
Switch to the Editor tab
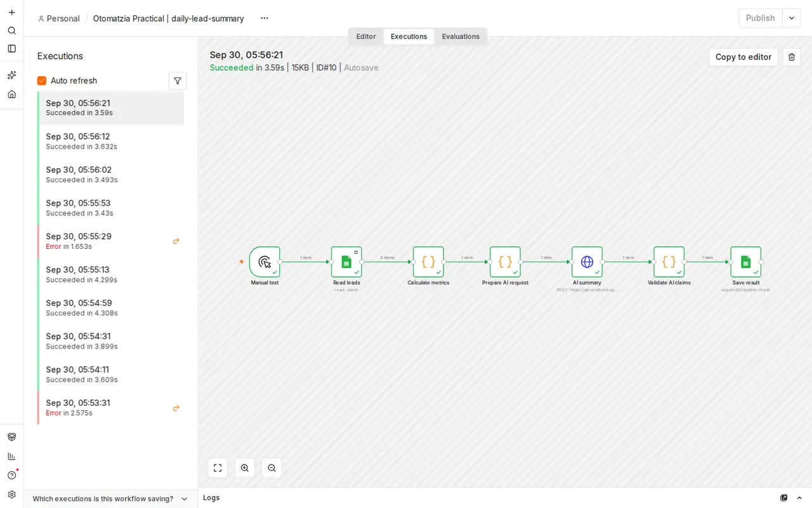[366, 37]
